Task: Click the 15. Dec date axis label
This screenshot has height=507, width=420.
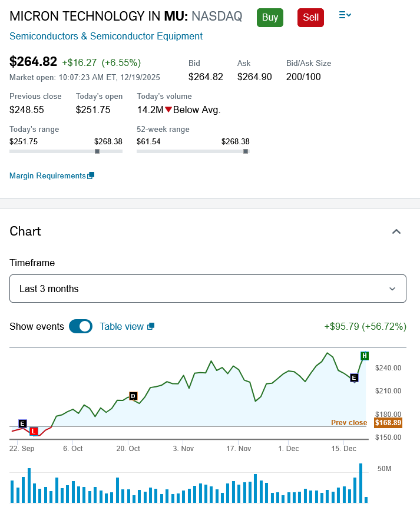Action: (343, 449)
